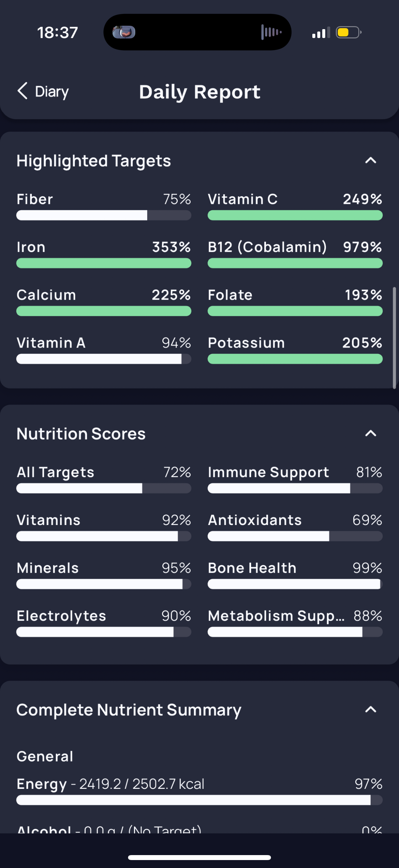Click the page scrollbar on the right edge
Image resolution: width=399 pixels, height=868 pixels.
pos(394,338)
